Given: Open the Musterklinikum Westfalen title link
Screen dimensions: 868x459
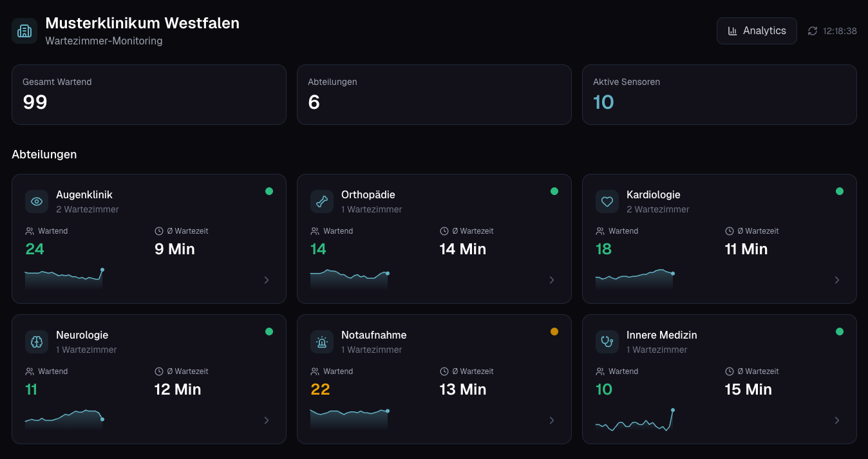Looking at the screenshot, I should coord(142,23).
